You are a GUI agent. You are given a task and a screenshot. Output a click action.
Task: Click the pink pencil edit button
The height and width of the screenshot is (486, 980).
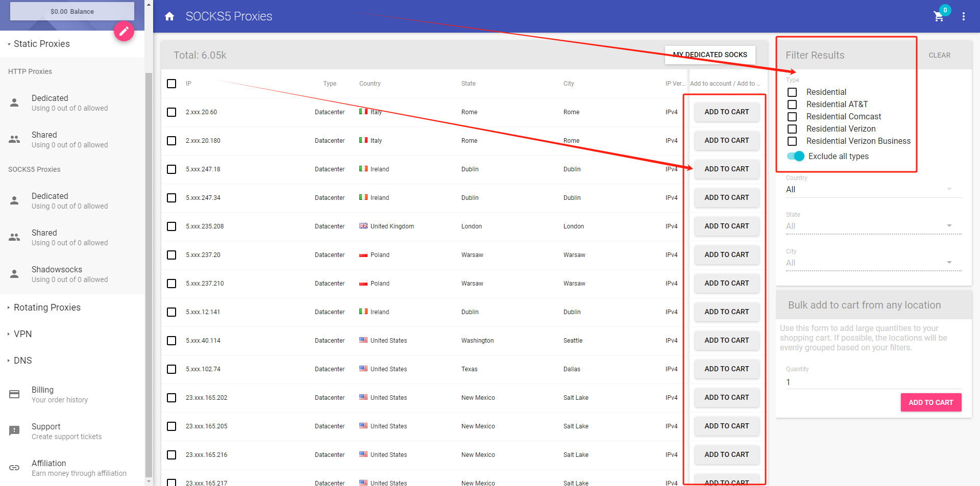[124, 32]
